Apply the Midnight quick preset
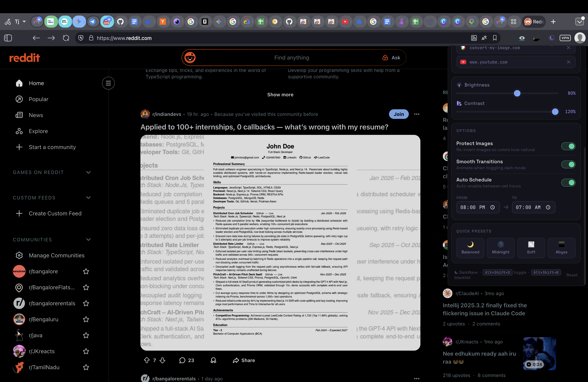Image resolution: width=588 pixels, height=382 pixels. pyautogui.click(x=501, y=248)
